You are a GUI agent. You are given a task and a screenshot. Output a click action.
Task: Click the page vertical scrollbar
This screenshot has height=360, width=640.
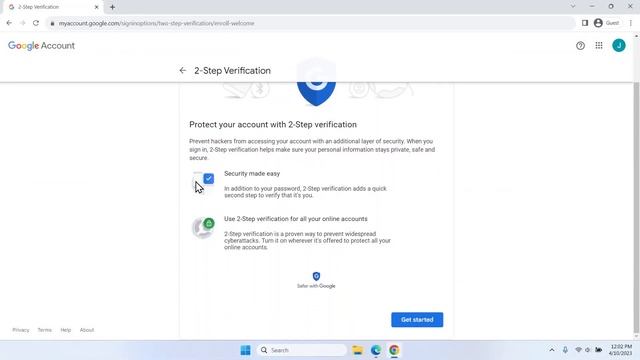pos(636,207)
